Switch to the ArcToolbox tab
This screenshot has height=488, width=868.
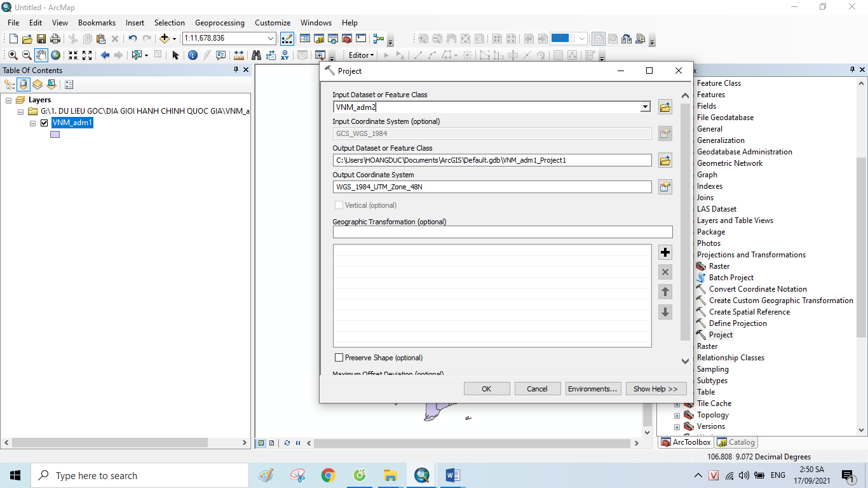[x=686, y=442]
